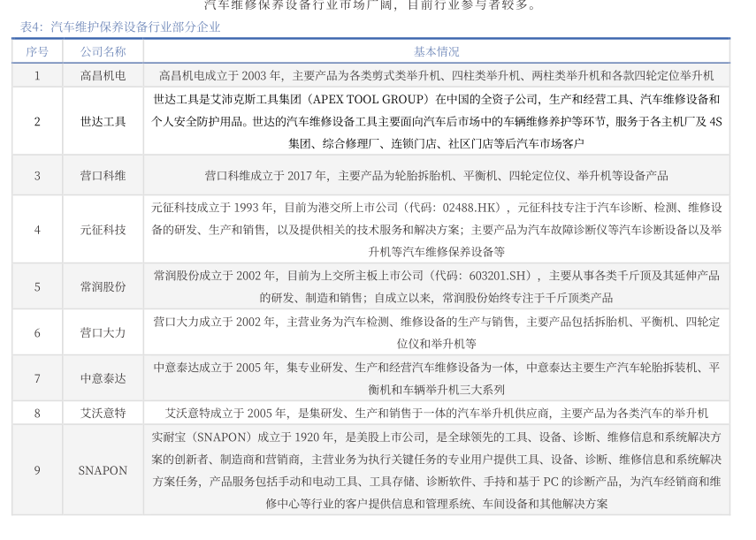Click the table title "表4：汽车维护保养设备行业部分企业"
The image size is (756, 540).
pyautogui.click(x=121, y=27)
